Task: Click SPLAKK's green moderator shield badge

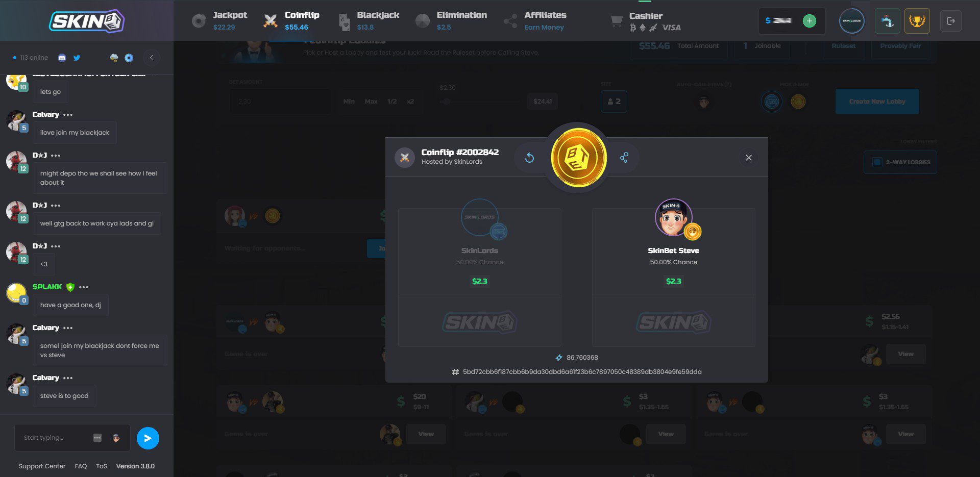Action: click(x=70, y=287)
